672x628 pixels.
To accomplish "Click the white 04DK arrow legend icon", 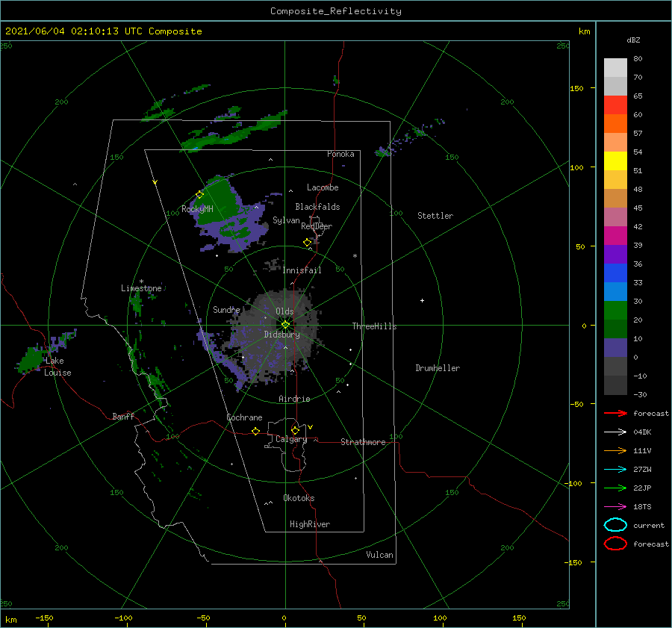I will pos(615,432).
